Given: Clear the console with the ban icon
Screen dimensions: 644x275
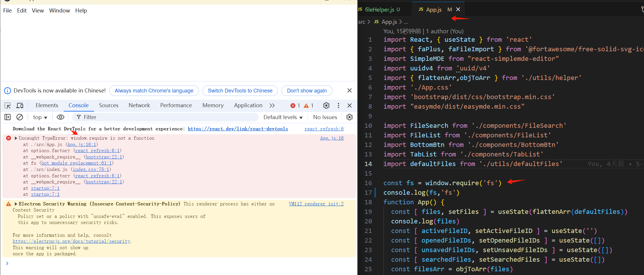Looking at the screenshot, I should 20,117.
